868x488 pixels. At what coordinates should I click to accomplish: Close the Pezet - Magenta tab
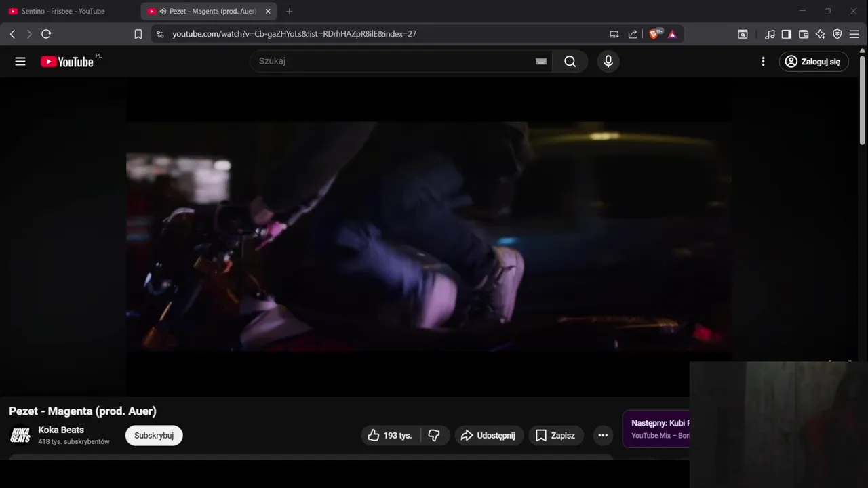click(268, 12)
